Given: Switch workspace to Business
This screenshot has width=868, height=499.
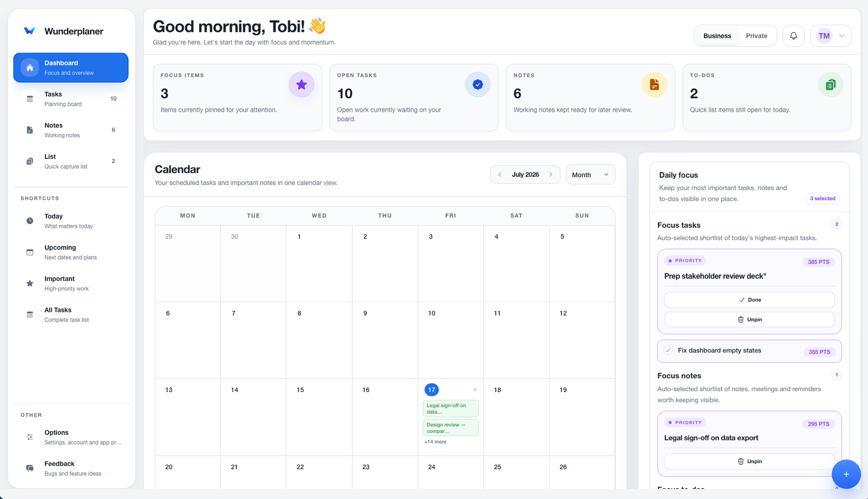Looking at the screenshot, I should 717,36.
